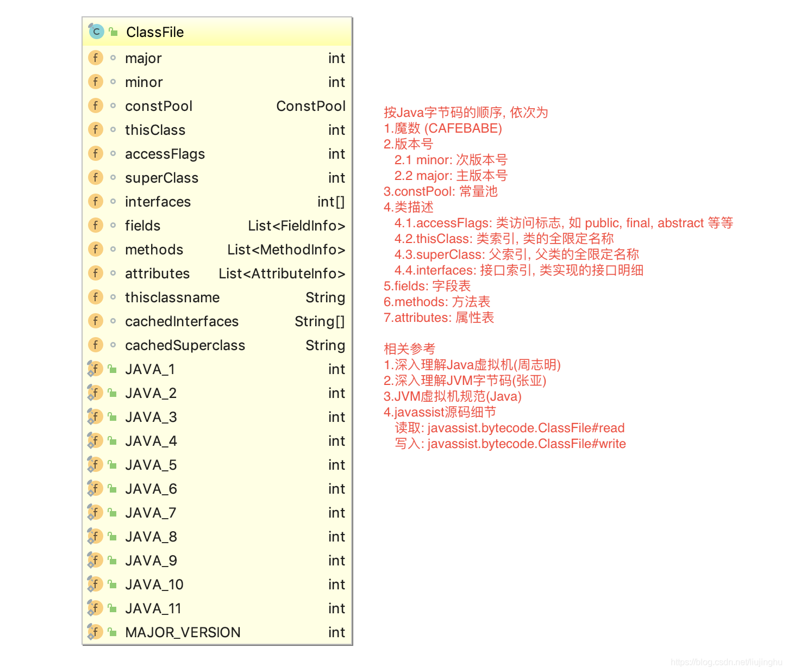Select the MAJOR_VERSION constant name
787x672 pixels.
coord(183,632)
